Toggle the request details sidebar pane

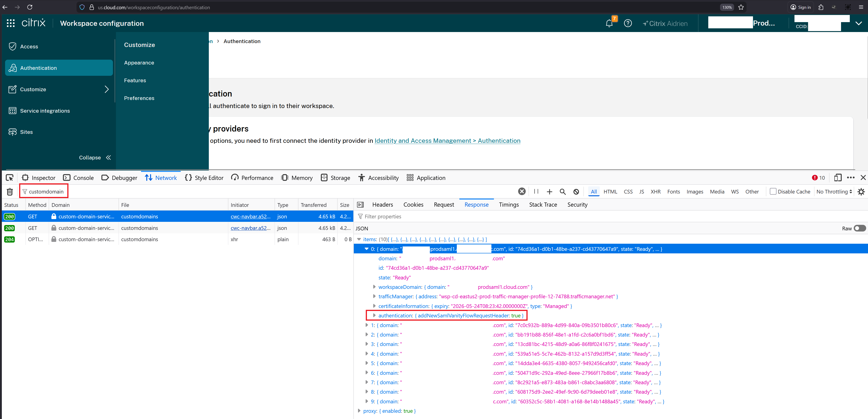click(360, 205)
